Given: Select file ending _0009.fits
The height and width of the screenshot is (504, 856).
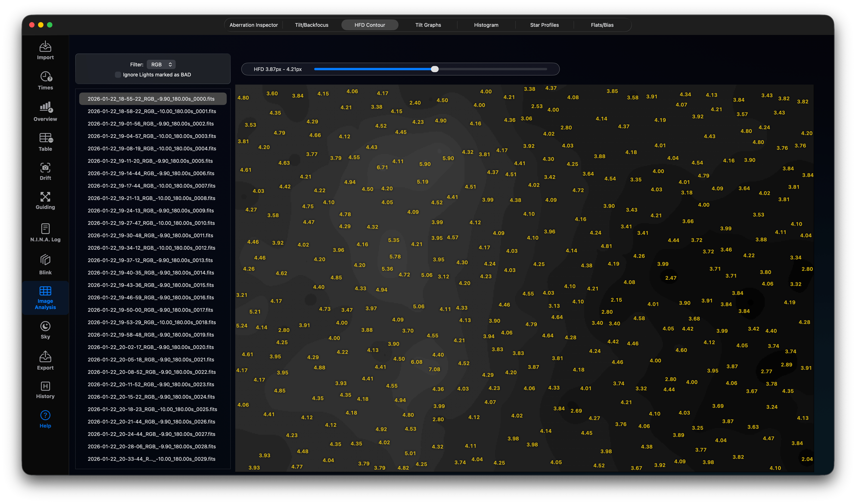Looking at the screenshot, I should coord(153,210).
